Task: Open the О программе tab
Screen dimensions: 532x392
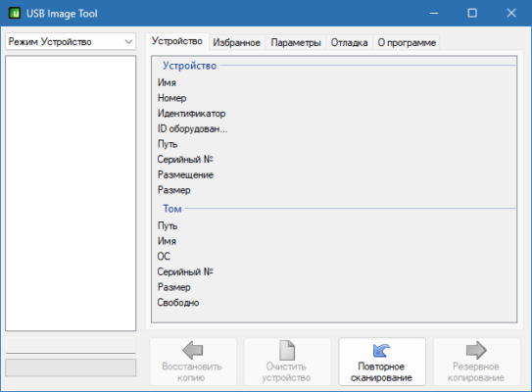Action: click(407, 42)
